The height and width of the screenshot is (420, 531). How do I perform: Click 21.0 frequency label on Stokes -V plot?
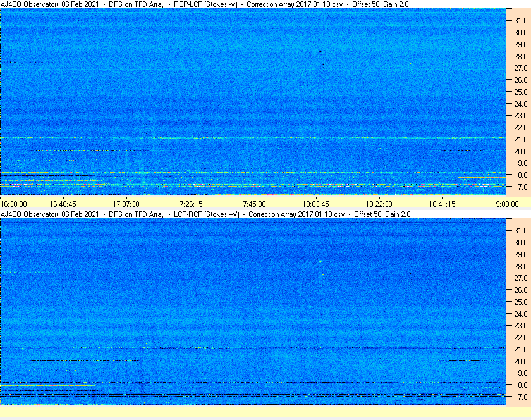click(521, 139)
